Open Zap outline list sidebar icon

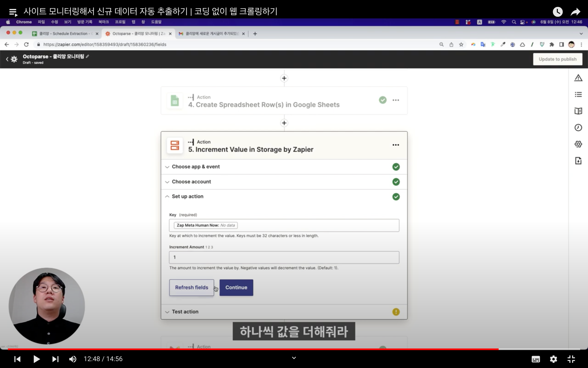point(578,94)
